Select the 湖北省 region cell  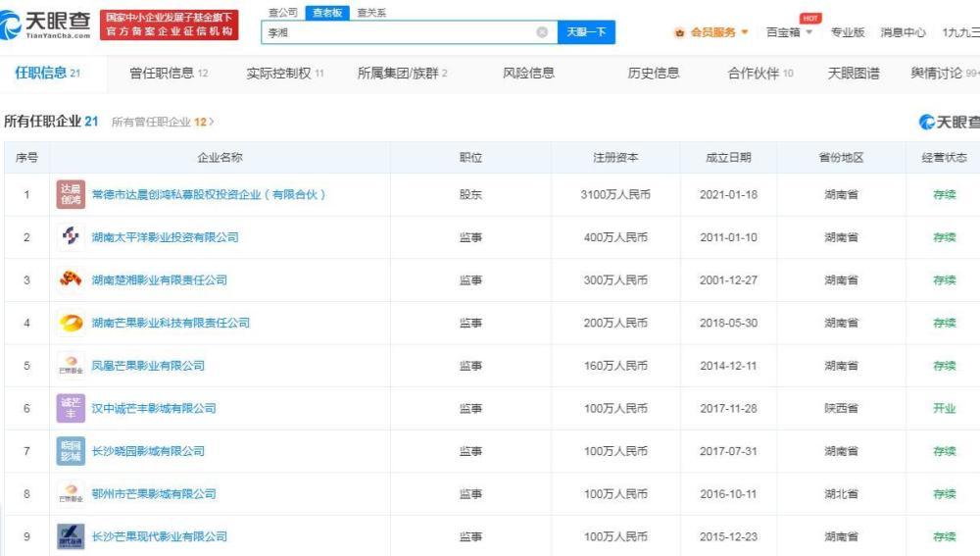point(841,493)
